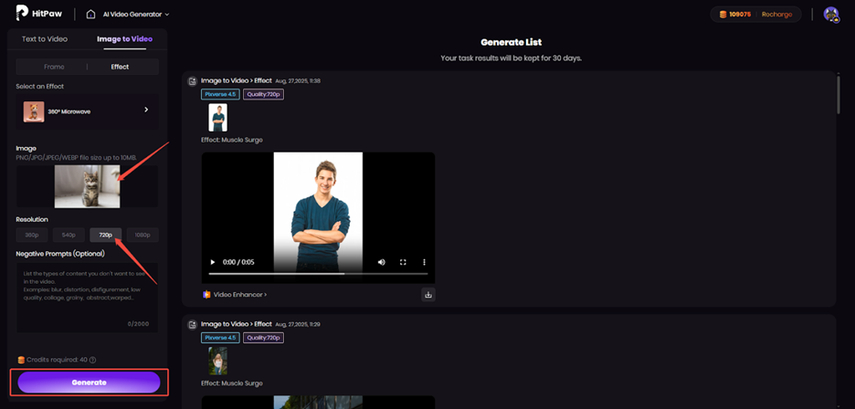Select Image to Video tab

[x=125, y=39]
